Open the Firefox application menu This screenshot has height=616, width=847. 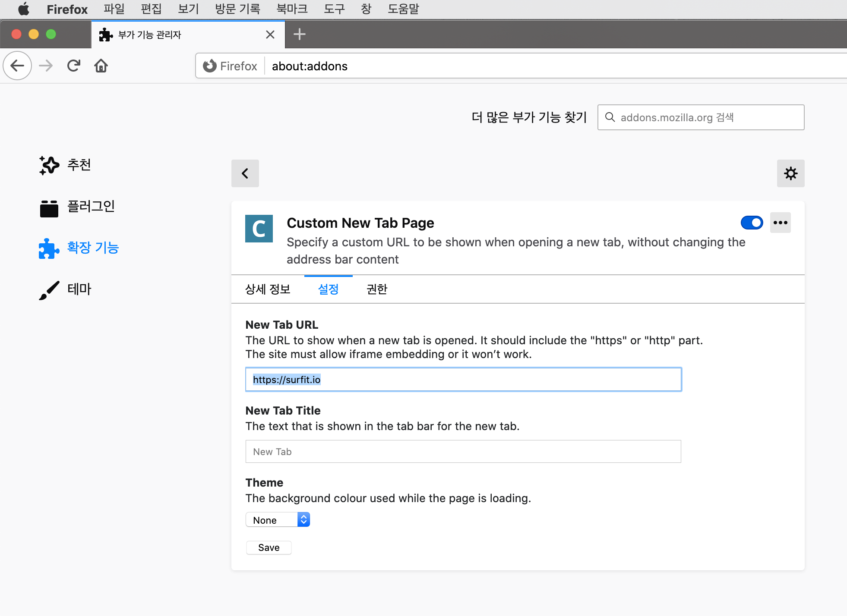pyautogui.click(x=67, y=9)
